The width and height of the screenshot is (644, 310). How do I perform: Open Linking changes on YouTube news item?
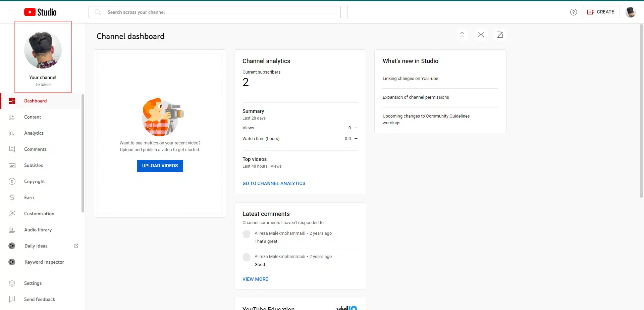(x=410, y=79)
